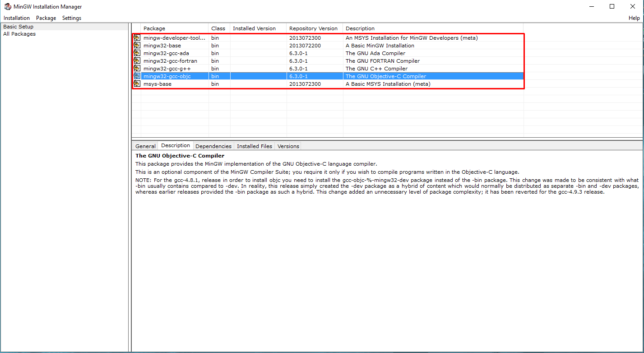Screen dimensions: 644x353
Task: Click the mingw32-gcc-objc package icon
Action: 137,76
